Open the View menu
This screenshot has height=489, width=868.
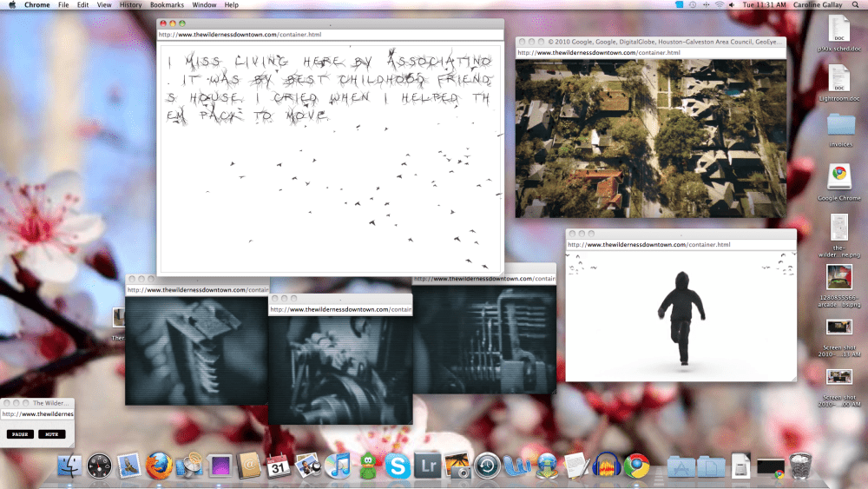(x=104, y=5)
